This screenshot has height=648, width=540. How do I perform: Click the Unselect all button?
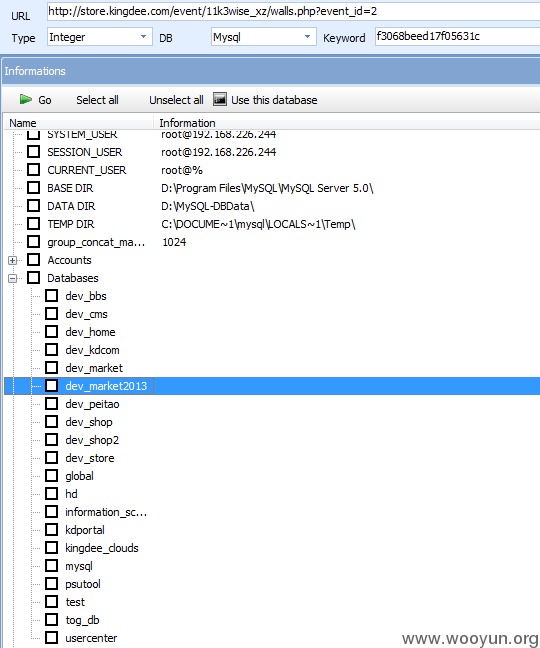176,100
